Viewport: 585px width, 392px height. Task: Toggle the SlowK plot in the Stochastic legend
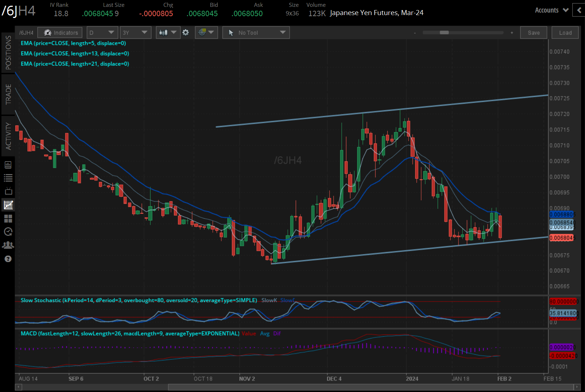269,300
